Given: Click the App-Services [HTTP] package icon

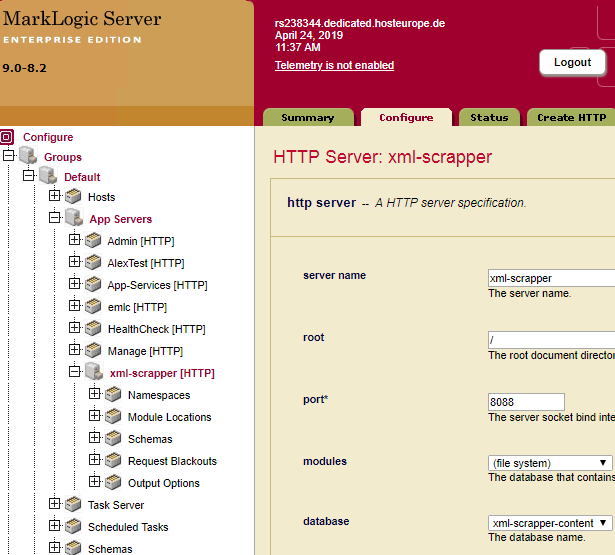Looking at the screenshot, I should (x=93, y=284).
